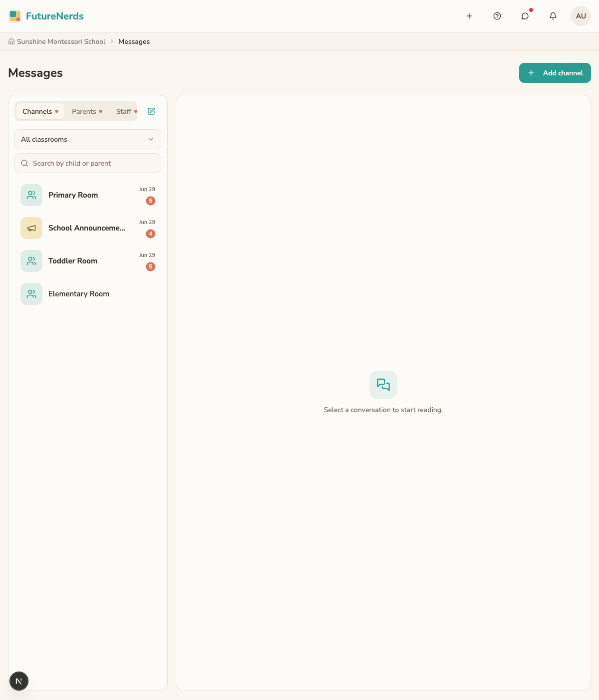The height and width of the screenshot is (700, 599).
Task: Click the Messages breadcrumb item
Action: (134, 41)
